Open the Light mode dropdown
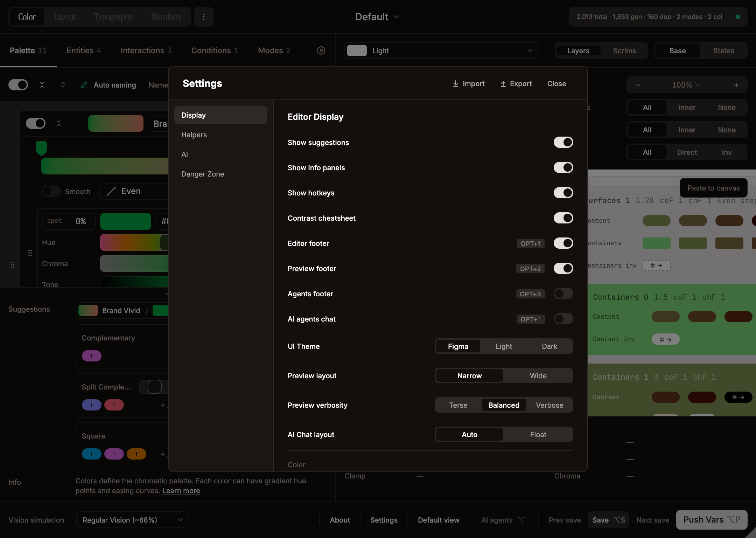756x538 pixels. (x=440, y=50)
